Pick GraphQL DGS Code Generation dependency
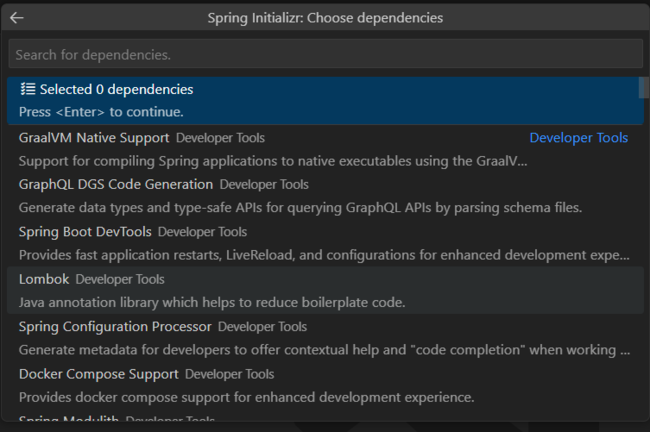Image resolution: width=650 pixels, height=432 pixels. click(116, 184)
